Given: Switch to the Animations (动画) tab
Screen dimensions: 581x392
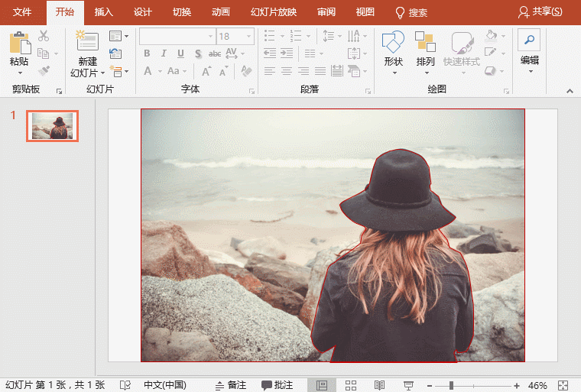Looking at the screenshot, I should [220, 12].
